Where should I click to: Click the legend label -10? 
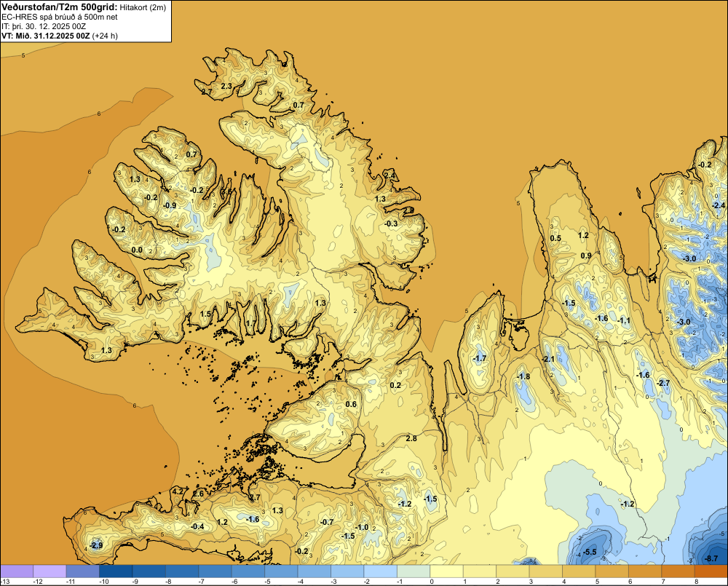[x=103, y=582]
